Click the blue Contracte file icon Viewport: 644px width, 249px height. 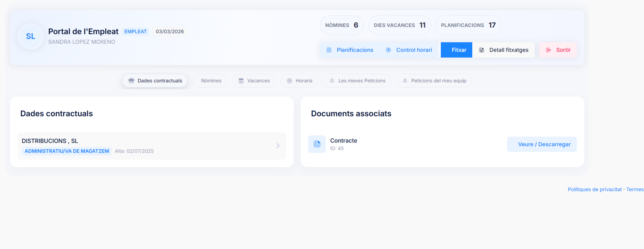(x=317, y=144)
